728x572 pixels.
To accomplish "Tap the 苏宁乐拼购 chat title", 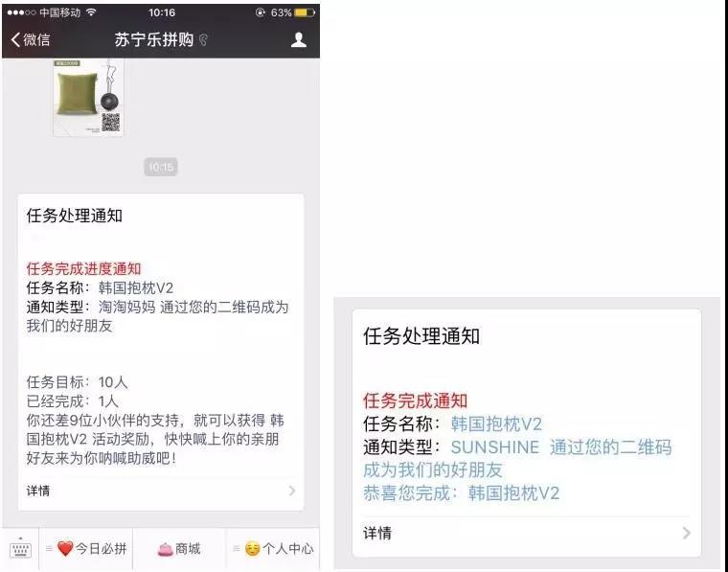I will [153, 40].
